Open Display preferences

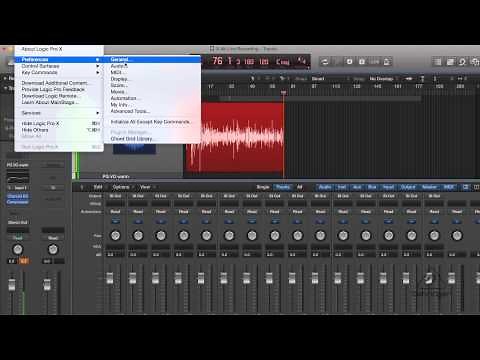coord(152,79)
